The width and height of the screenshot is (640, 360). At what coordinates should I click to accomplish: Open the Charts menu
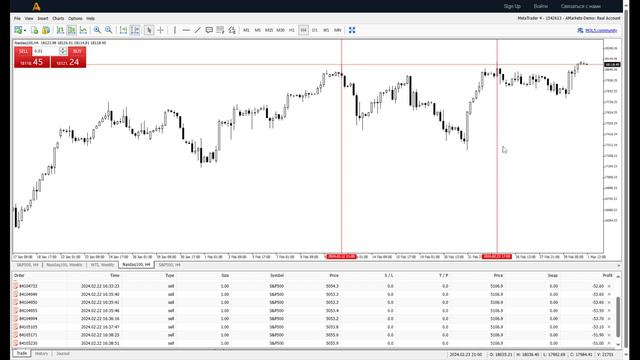[58, 18]
